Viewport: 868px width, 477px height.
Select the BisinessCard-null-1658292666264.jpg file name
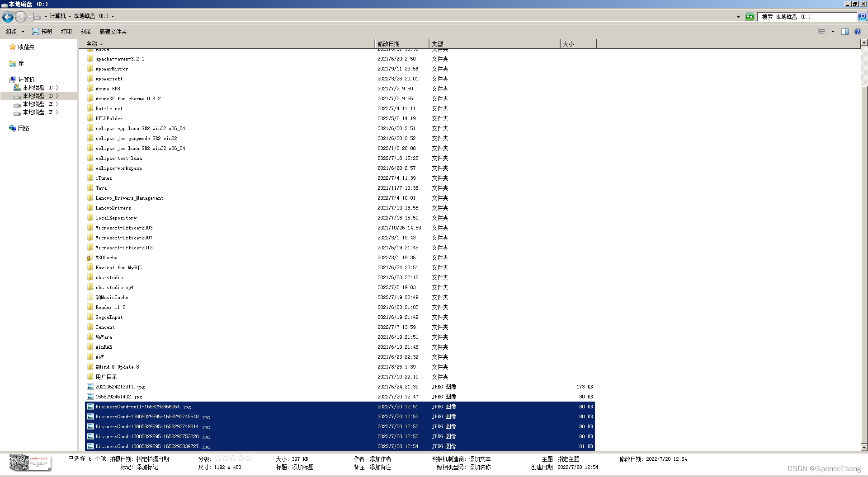click(143, 407)
